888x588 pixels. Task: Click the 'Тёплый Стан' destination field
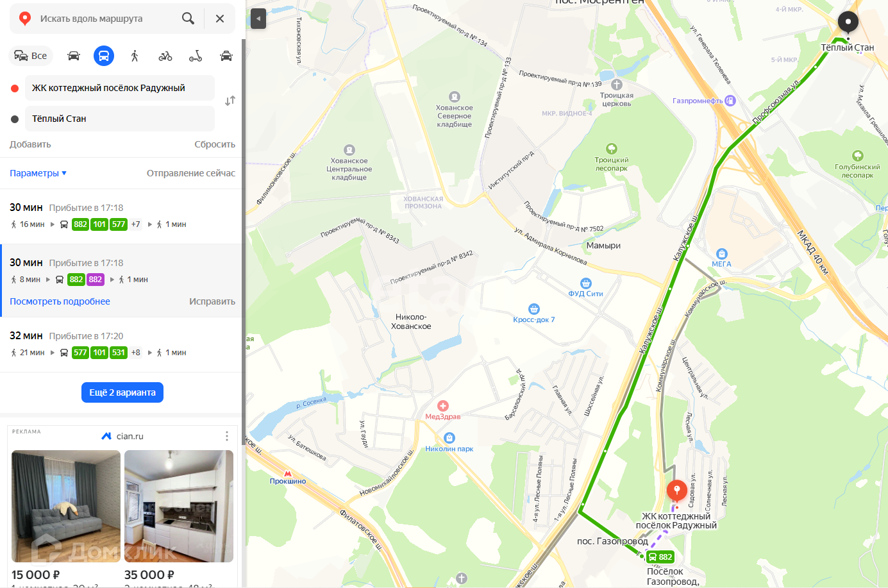120,119
